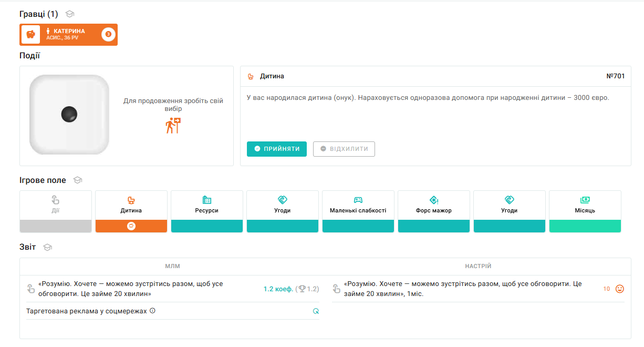644x347 pixels.
Task: Click the piggy bank icon on Катерина's card
Action: (30, 35)
